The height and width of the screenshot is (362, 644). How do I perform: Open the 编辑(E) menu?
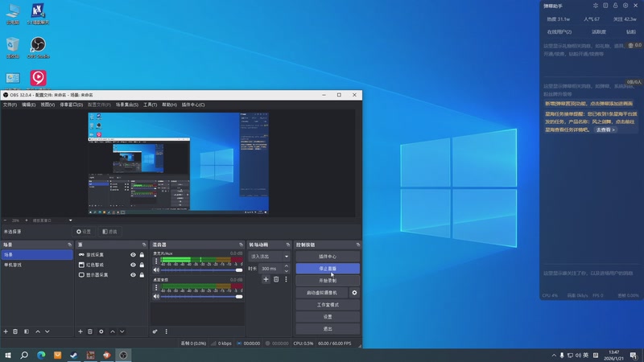point(28,105)
